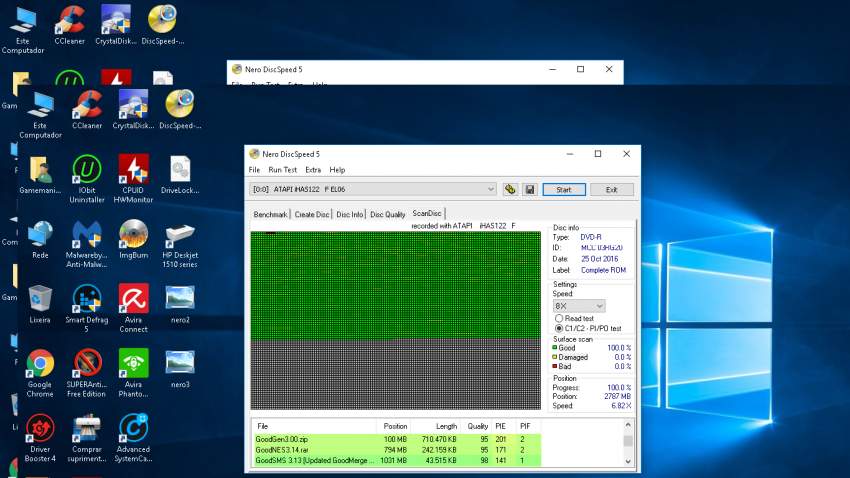Select the C1/C2 - PI/PO test option
The width and height of the screenshot is (850, 478).
(x=559, y=328)
